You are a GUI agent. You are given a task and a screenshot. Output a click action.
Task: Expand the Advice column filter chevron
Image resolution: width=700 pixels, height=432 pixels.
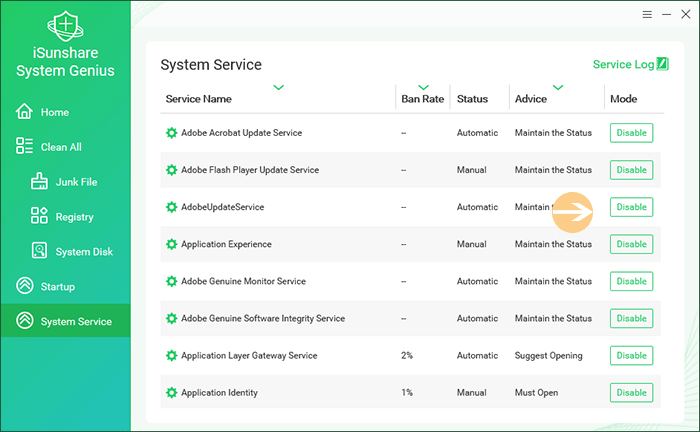coord(557,87)
